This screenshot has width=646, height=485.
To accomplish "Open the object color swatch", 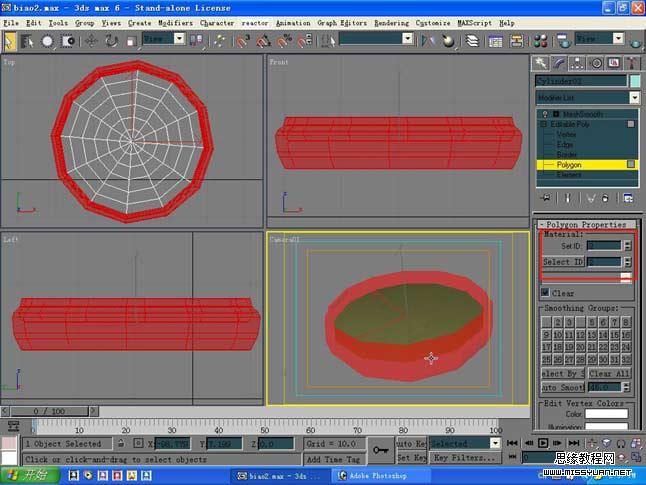I will pyautogui.click(x=635, y=81).
